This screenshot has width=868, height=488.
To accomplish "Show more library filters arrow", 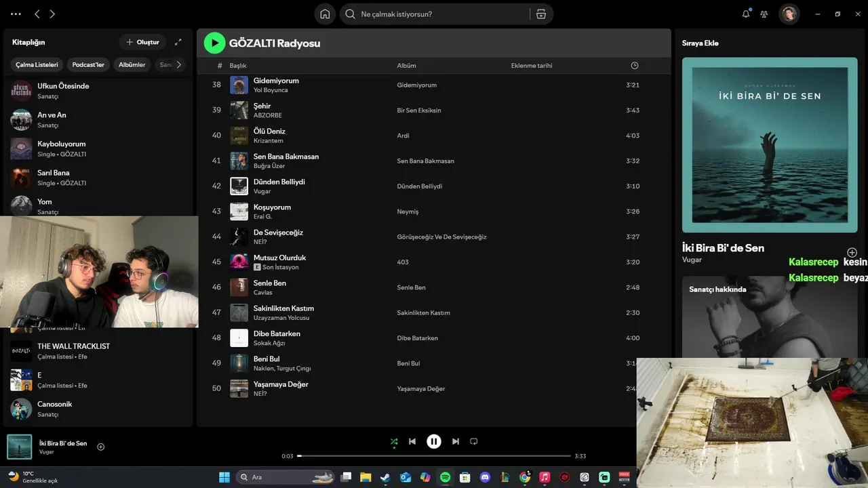I will tap(179, 65).
